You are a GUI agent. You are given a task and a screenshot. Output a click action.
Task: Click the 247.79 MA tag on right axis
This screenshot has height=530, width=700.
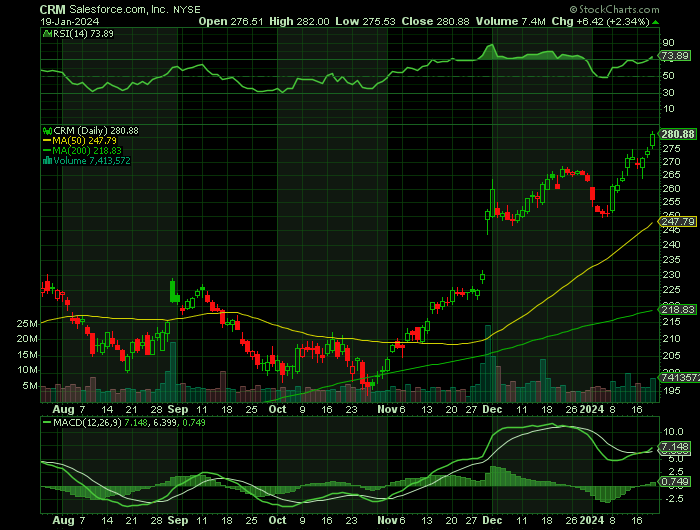(678, 221)
